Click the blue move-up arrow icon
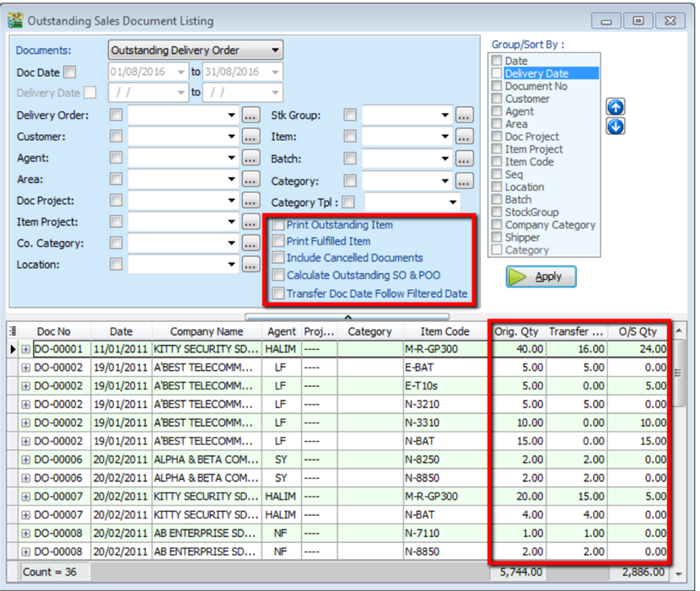The height and width of the screenshot is (591, 700). tap(616, 107)
